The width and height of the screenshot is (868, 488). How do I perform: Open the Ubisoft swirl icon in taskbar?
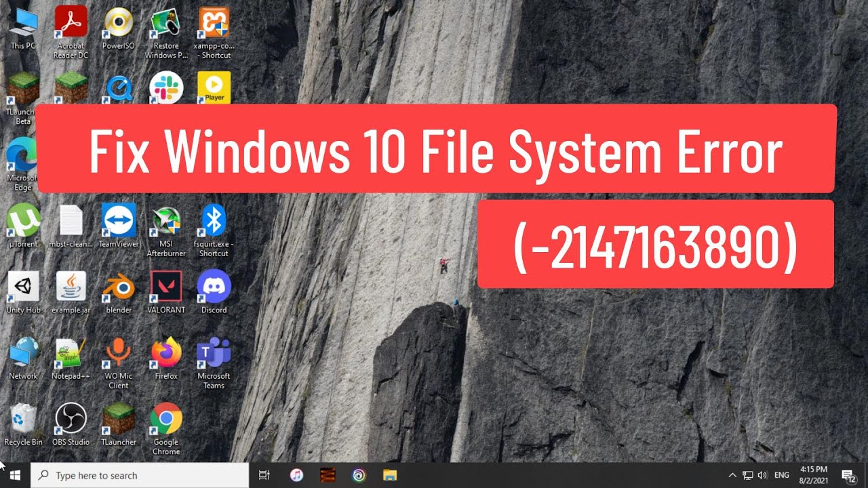359,476
